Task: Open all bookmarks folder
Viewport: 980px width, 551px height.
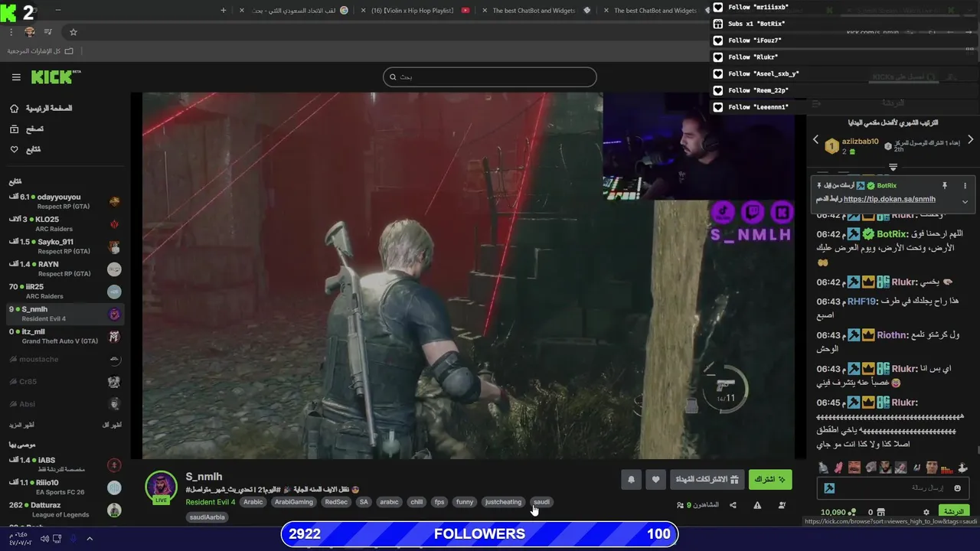Action: click(40, 51)
